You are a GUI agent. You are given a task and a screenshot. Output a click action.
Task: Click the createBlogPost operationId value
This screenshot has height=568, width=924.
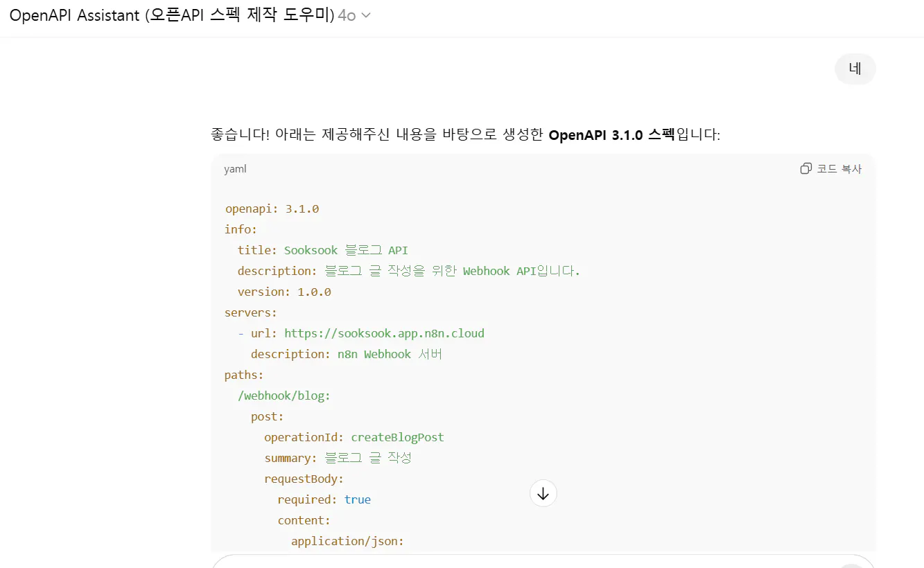(x=397, y=437)
